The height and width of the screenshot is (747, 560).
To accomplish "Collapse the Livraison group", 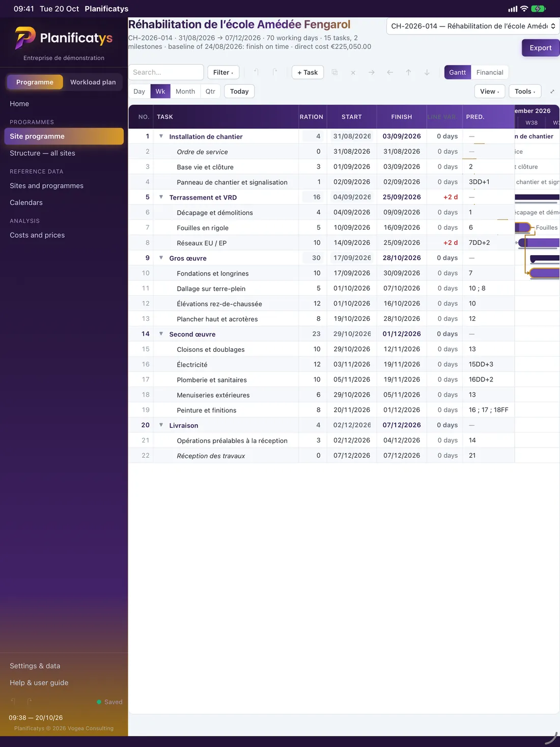I will (x=161, y=425).
